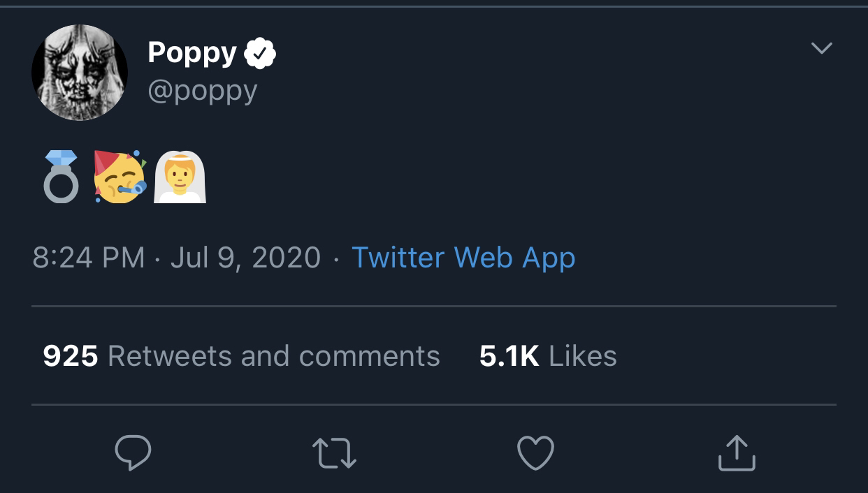Click the verified checkmark badge
Viewport: 868px width, 493px height.
[260, 54]
